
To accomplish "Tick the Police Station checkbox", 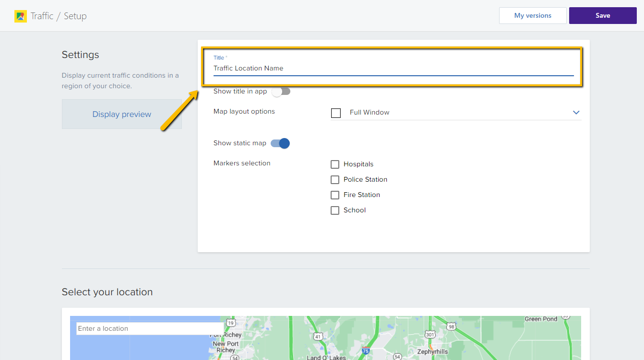I will (x=335, y=180).
